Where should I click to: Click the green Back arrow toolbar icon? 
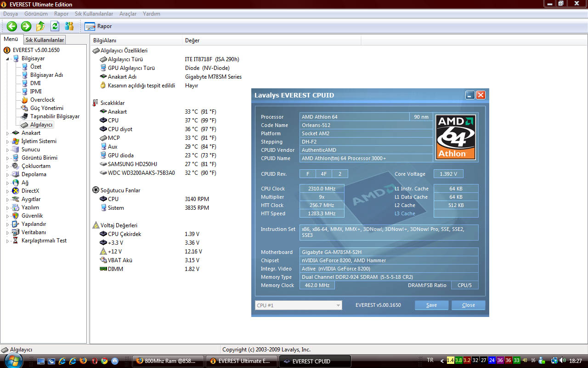tap(12, 26)
